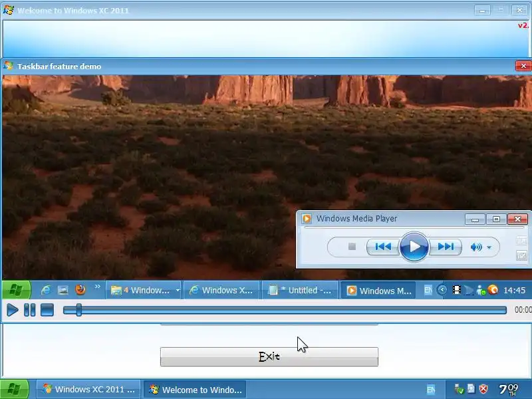The width and height of the screenshot is (532, 399).
Task: Click the demo video elapsed time readout
Action: (523, 309)
